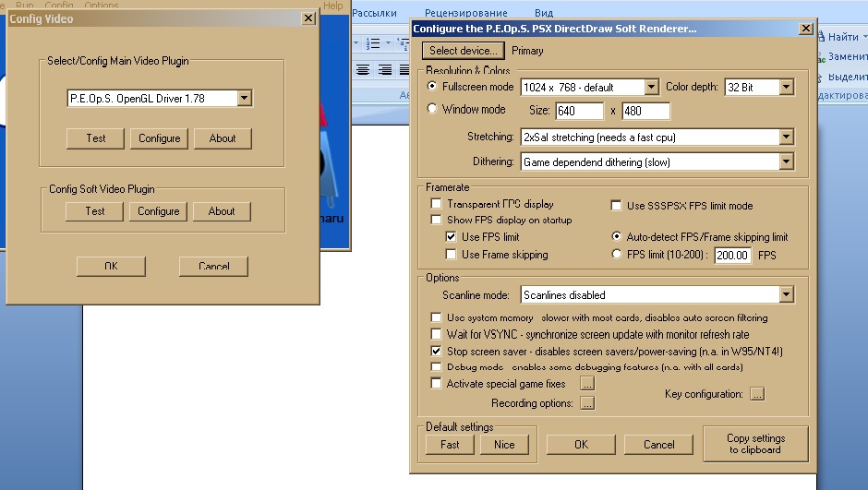The width and height of the screenshot is (868, 490).
Task: Click Select device button in renderer dialog
Action: [463, 51]
